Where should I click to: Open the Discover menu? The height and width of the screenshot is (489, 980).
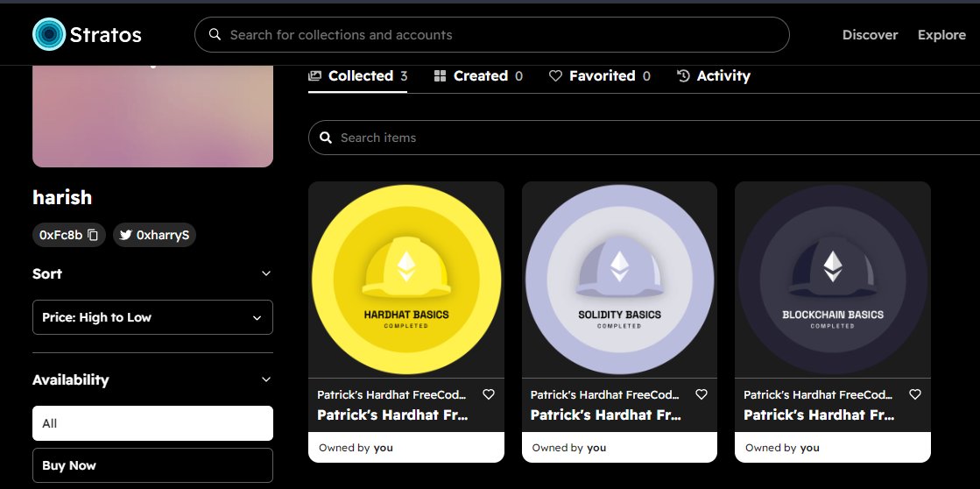click(x=870, y=35)
